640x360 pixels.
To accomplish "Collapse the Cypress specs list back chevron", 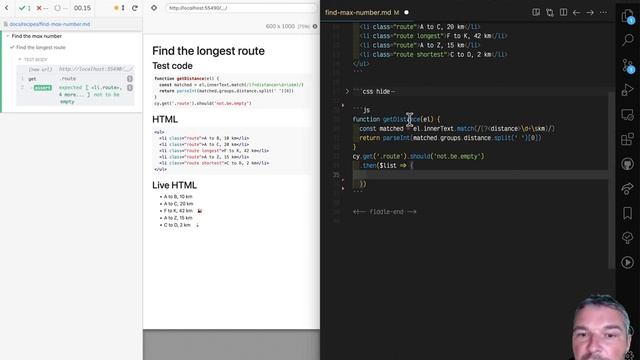I will (x=7, y=8).
